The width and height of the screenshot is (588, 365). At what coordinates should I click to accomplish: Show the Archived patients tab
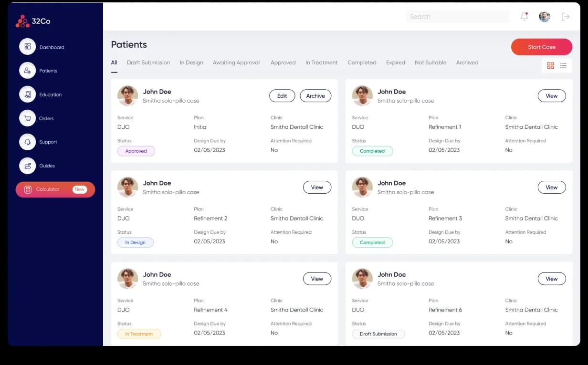pos(467,63)
